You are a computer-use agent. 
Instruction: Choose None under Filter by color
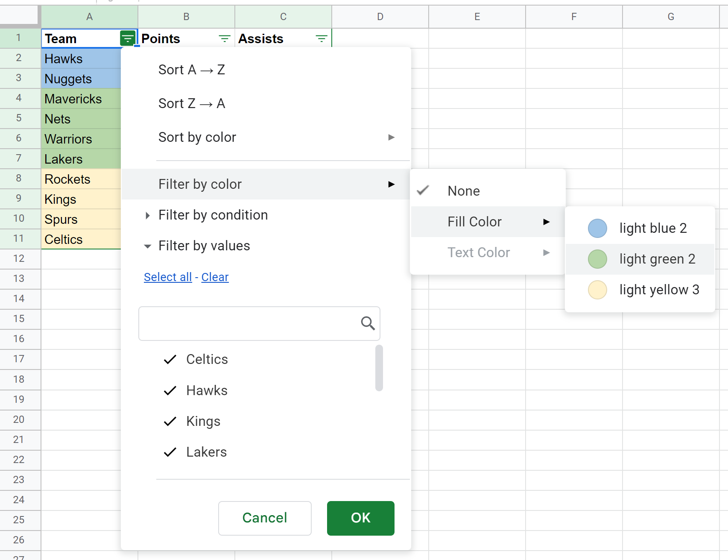463,191
